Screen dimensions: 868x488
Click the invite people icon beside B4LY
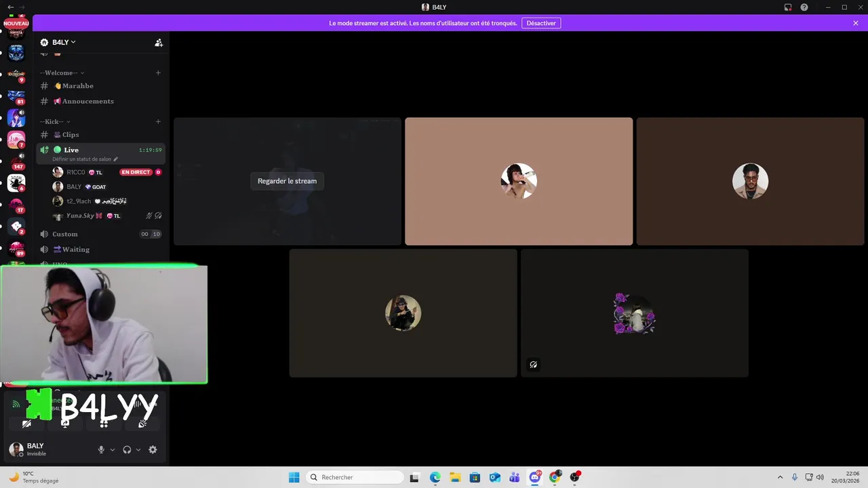click(159, 43)
